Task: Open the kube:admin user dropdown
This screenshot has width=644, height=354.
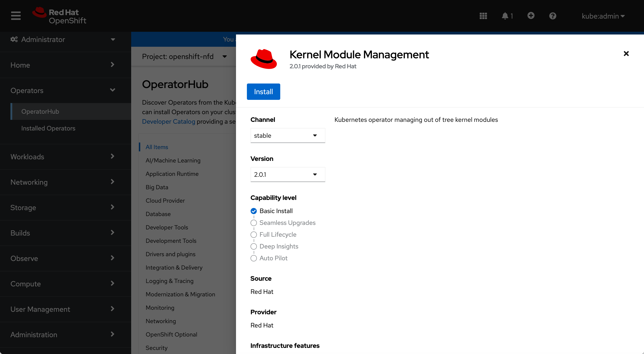Action: 603,16
